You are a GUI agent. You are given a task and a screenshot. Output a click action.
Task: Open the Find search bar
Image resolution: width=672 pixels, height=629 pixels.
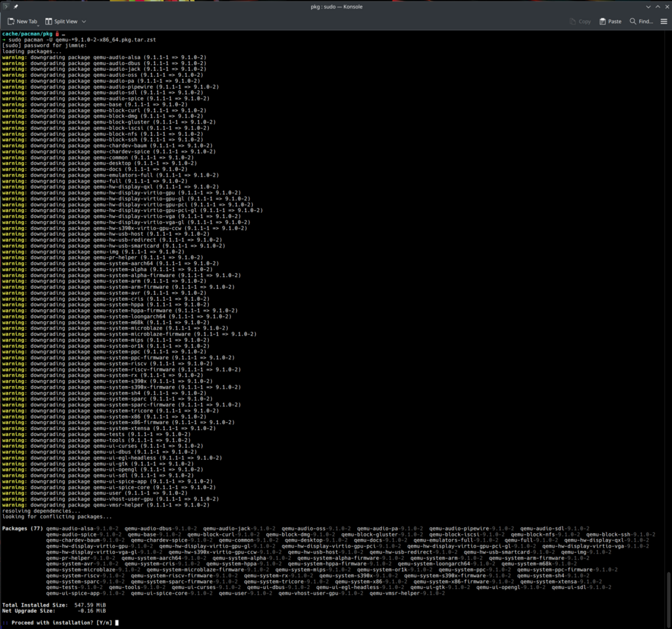(x=641, y=22)
